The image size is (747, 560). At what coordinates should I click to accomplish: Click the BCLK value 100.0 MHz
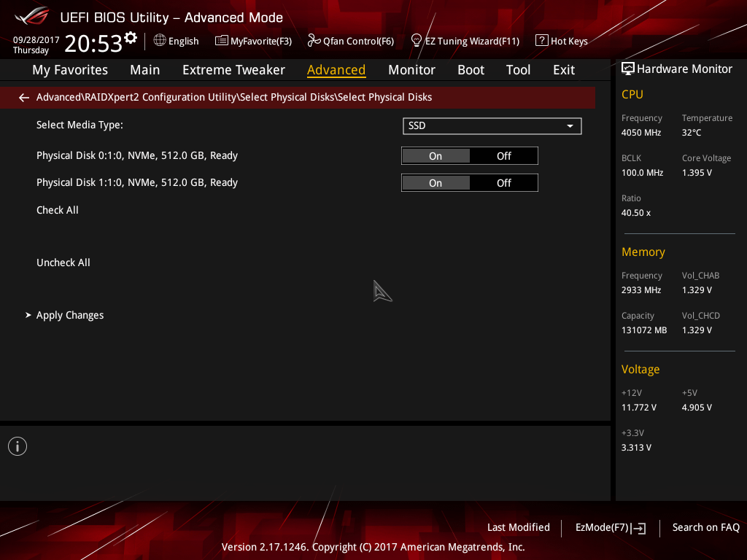[642, 173]
